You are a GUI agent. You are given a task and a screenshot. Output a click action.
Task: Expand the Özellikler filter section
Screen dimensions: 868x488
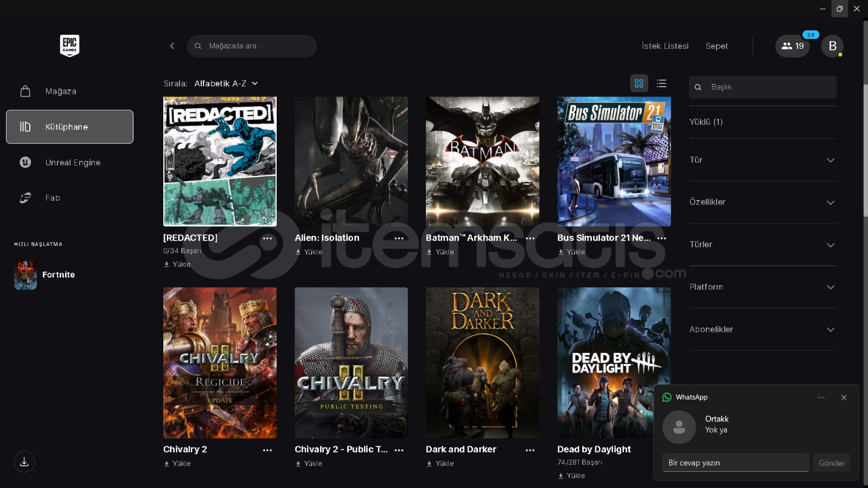pyautogui.click(x=762, y=202)
